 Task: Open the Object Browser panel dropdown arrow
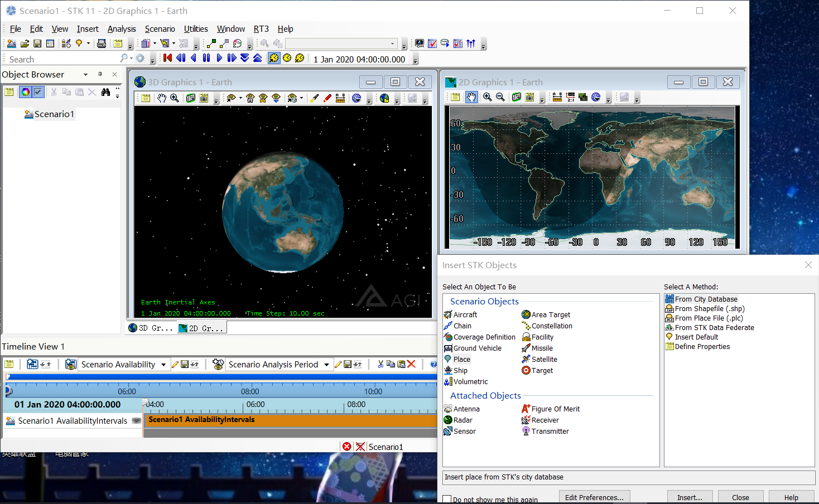(x=85, y=74)
